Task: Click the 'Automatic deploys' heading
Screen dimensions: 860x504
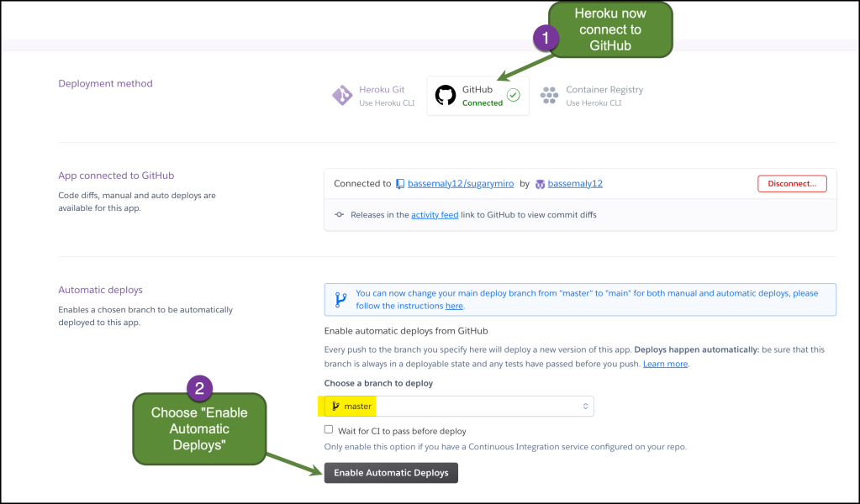Action: (100, 290)
